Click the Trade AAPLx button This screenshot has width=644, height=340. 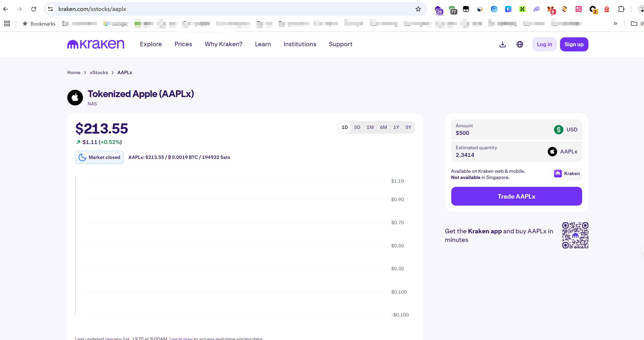[516, 196]
